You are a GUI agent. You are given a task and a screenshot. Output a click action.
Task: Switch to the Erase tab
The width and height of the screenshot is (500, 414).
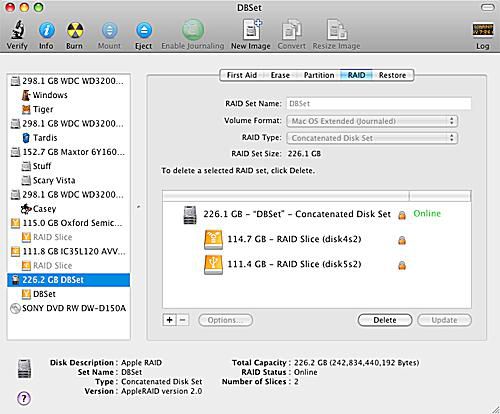280,75
